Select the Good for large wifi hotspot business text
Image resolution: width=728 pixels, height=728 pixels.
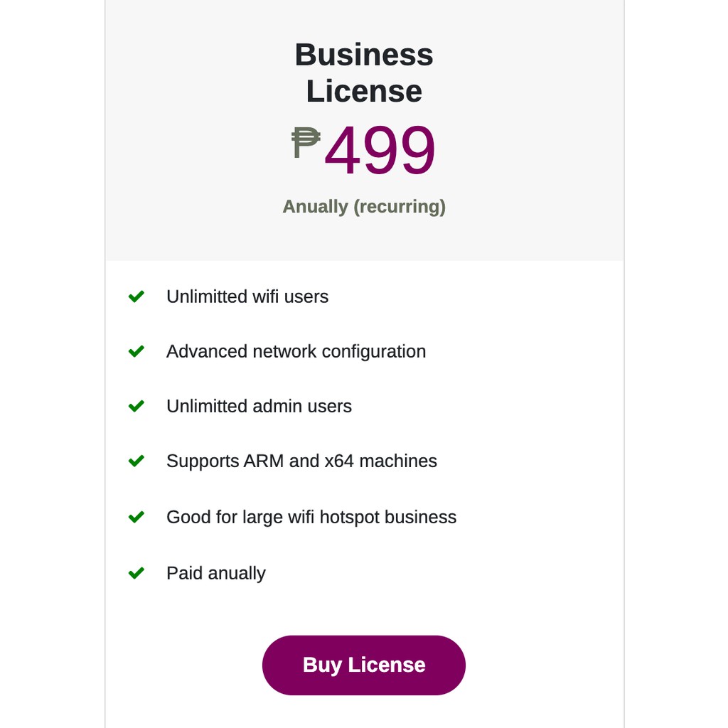pyautogui.click(x=311, y=517)
